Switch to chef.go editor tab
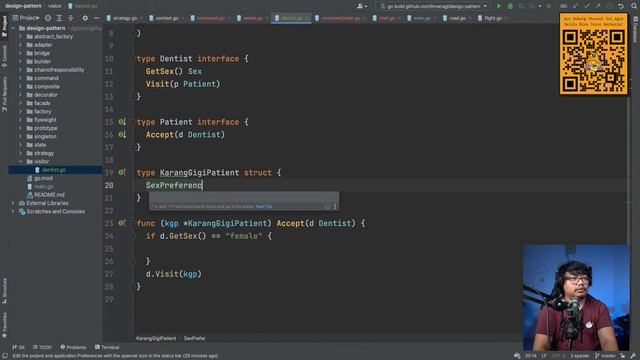 pyautogui.click(x=384, y=18)
